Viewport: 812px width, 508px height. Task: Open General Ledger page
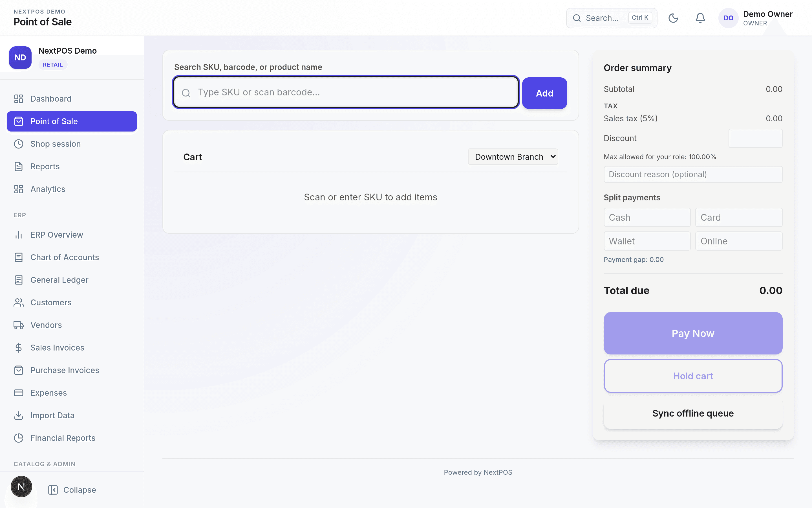(x=72, y=280)
